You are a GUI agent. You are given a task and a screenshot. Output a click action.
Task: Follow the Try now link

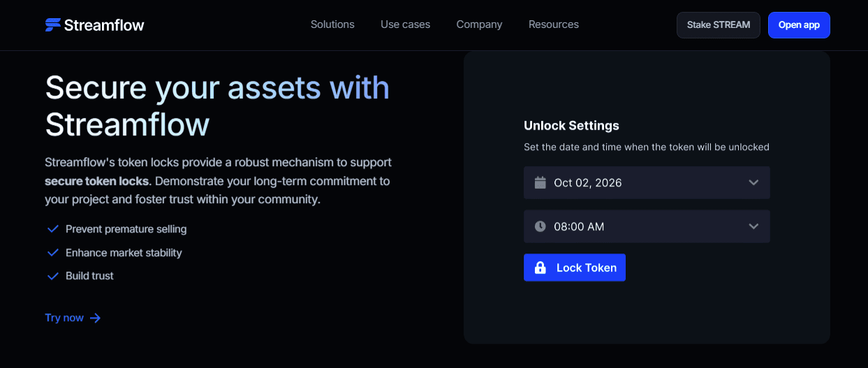(64, 318)
